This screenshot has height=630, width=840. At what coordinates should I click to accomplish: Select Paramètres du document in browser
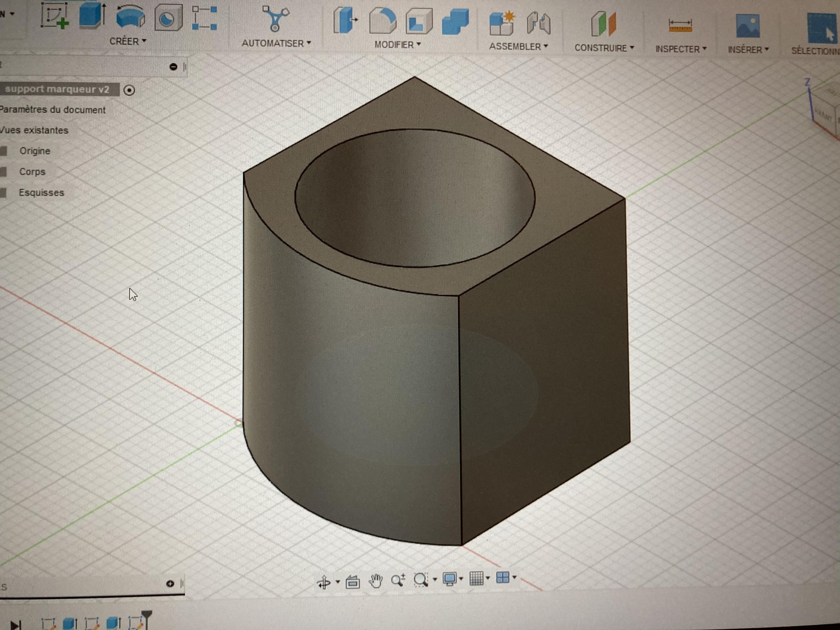52,110
